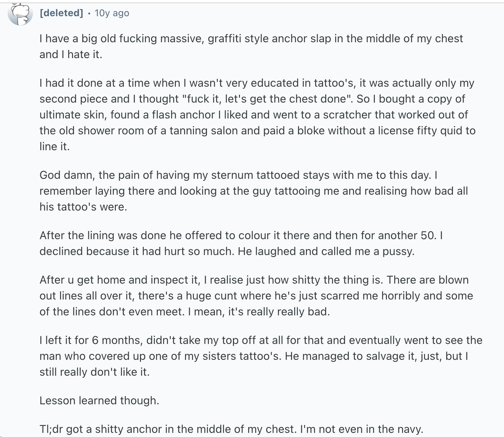Click the paragraph starting "I had it done"
504x437 pixels.
click(x=257, y=115)
